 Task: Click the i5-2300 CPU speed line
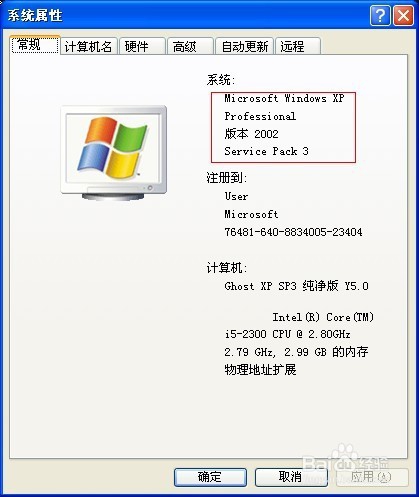(287, 334)
